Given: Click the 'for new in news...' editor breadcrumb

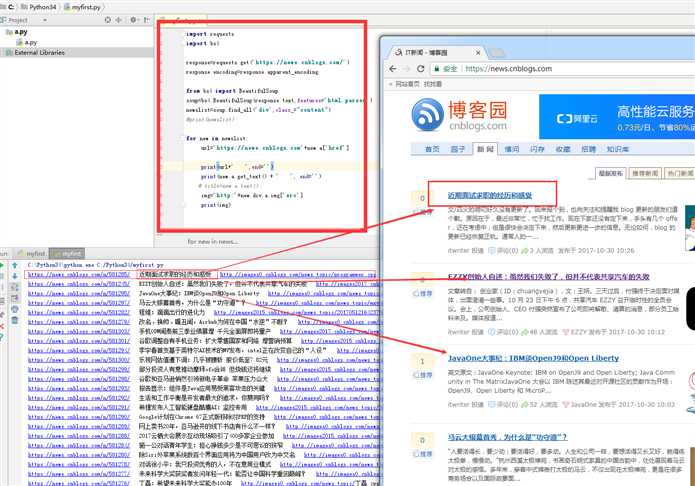Looking at the screenshot, I should (212, 242).
